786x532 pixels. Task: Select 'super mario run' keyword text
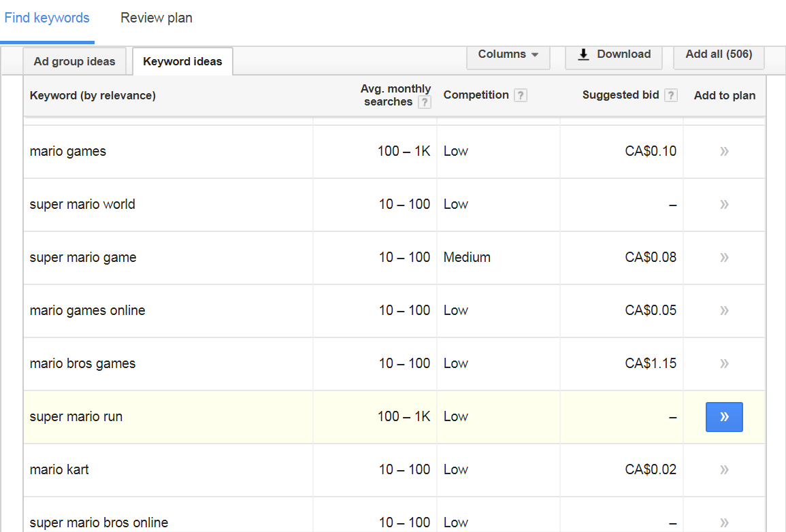click(76, 417)
